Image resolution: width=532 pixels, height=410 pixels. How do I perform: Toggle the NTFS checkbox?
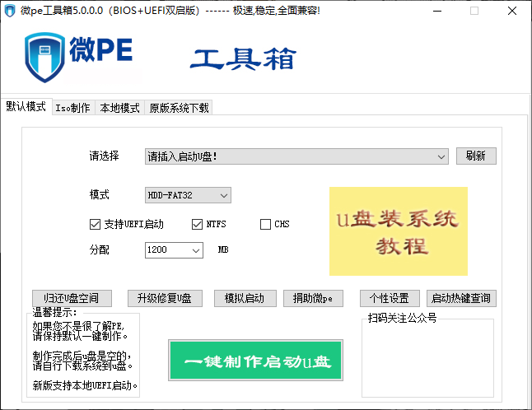coord(197,224)
